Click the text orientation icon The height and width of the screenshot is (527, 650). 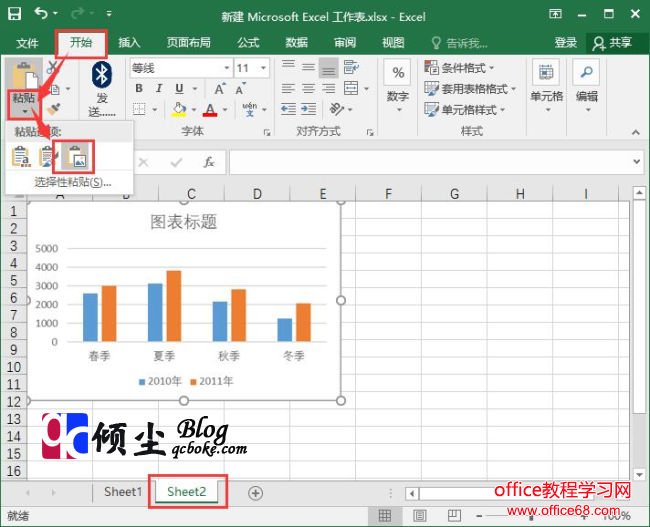pos(336,109)
